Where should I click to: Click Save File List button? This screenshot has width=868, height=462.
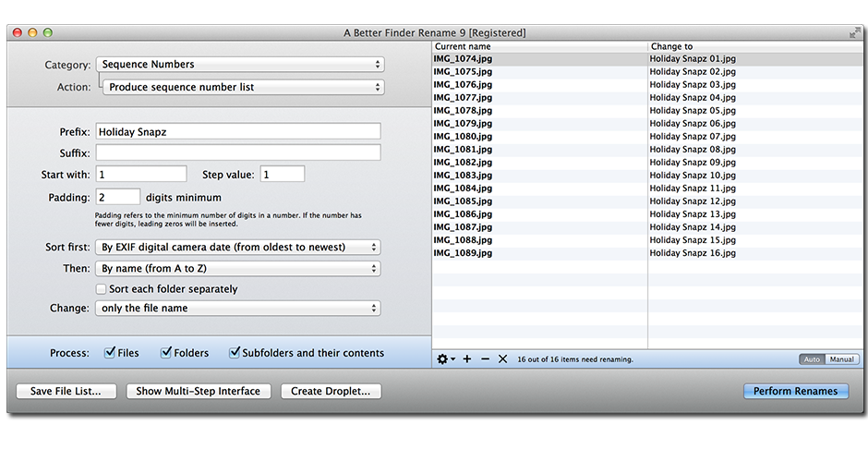tap(66, 391)
